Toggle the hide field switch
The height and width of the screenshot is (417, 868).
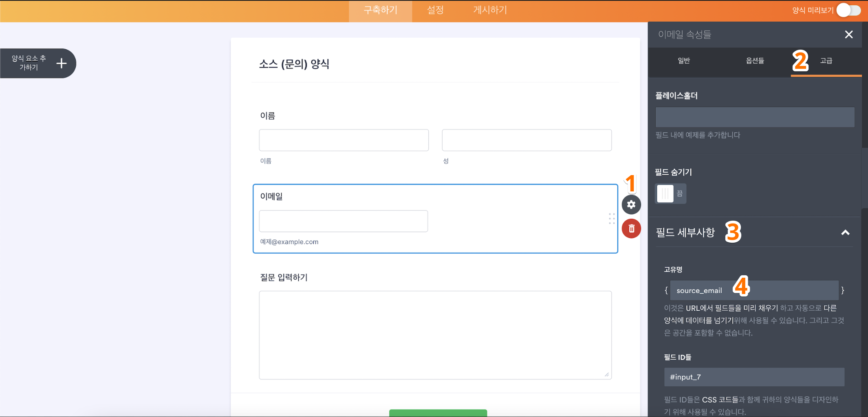point(670,193)
